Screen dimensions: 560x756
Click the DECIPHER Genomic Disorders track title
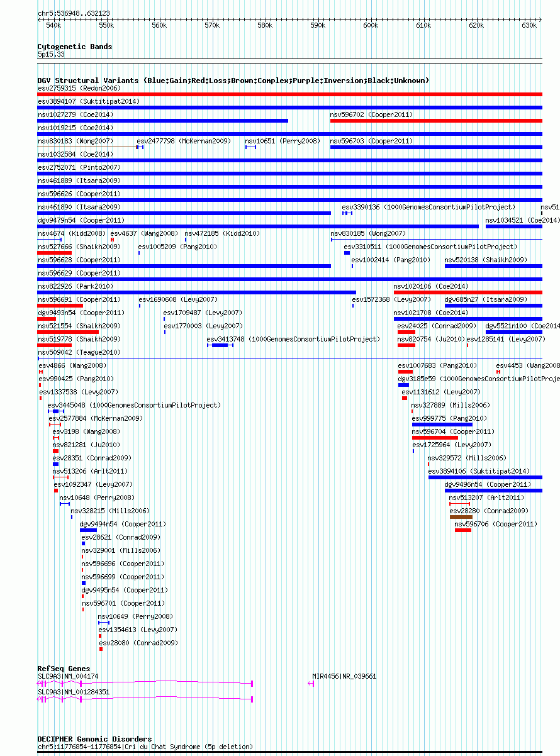(94, 739)
